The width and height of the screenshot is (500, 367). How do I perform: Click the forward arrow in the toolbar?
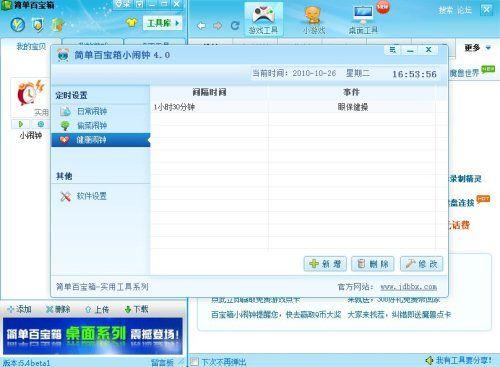pyautogui.click(x=218, y=26)
